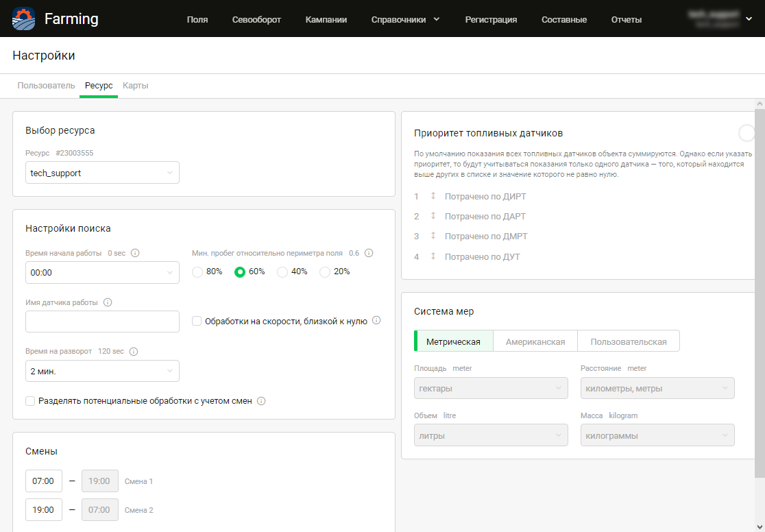Open Площадь гектары dropdown
Screen dimensions: 765x532
coord(491,389)
